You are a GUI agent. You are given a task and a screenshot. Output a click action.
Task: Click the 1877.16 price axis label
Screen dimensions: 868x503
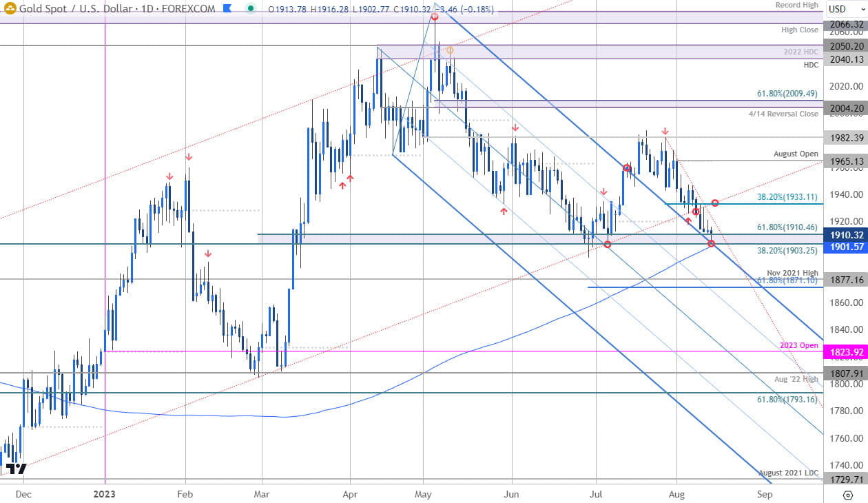click(x=846, y=280)
